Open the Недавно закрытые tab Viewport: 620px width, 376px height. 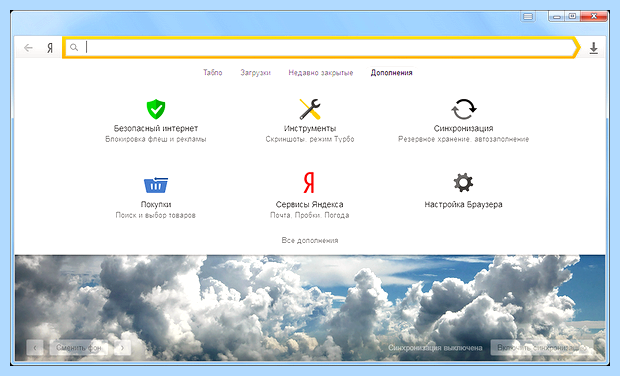coord(321,72)
